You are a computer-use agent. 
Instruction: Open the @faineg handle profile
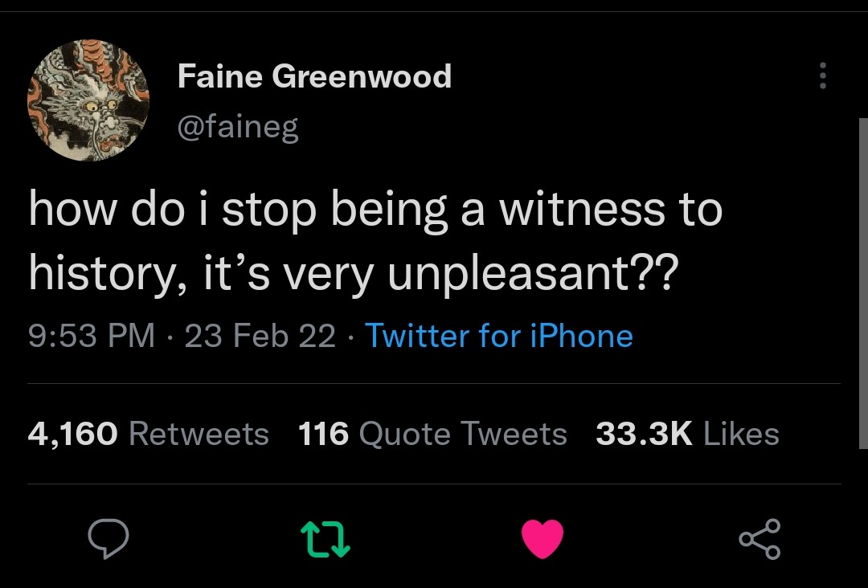(x=237, y=126)
